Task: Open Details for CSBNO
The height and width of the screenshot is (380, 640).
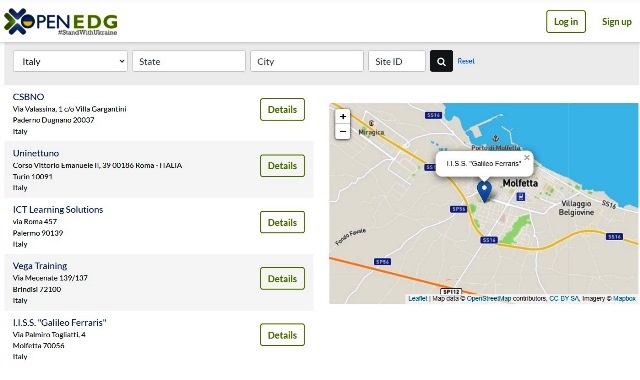Action: click(x=282, y=109)
